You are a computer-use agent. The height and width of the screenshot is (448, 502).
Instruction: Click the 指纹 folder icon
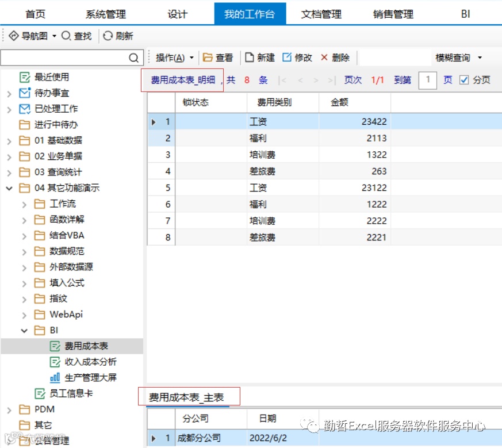tap(39, 298)
